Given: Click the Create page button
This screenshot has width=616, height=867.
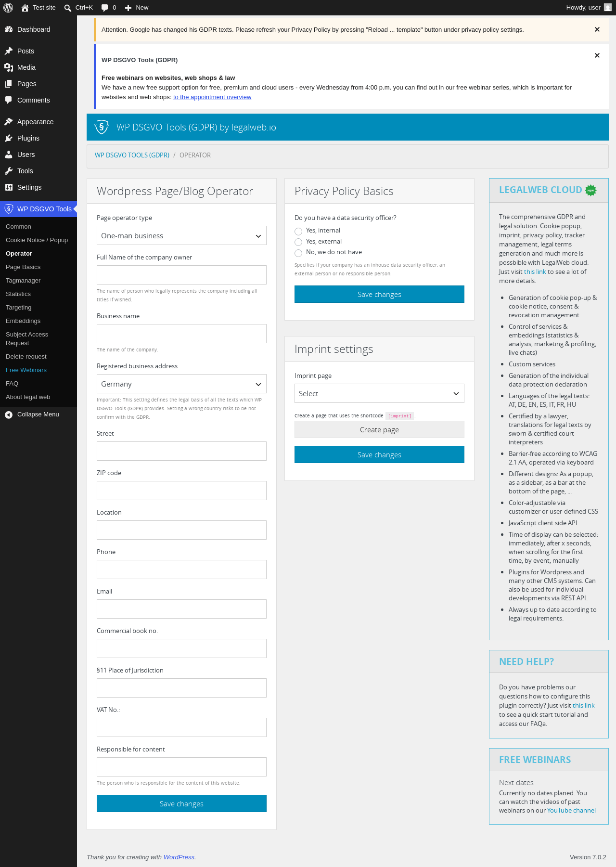Looking at the screenshot, I should click(379, 429).
